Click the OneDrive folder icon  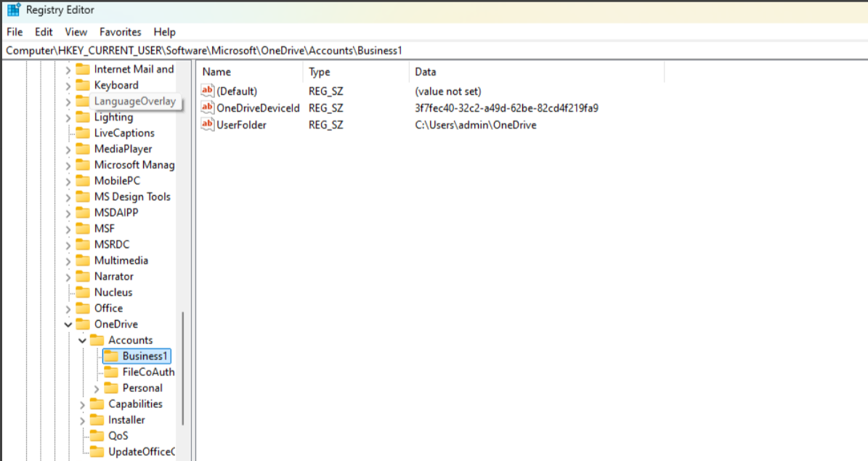83,325
